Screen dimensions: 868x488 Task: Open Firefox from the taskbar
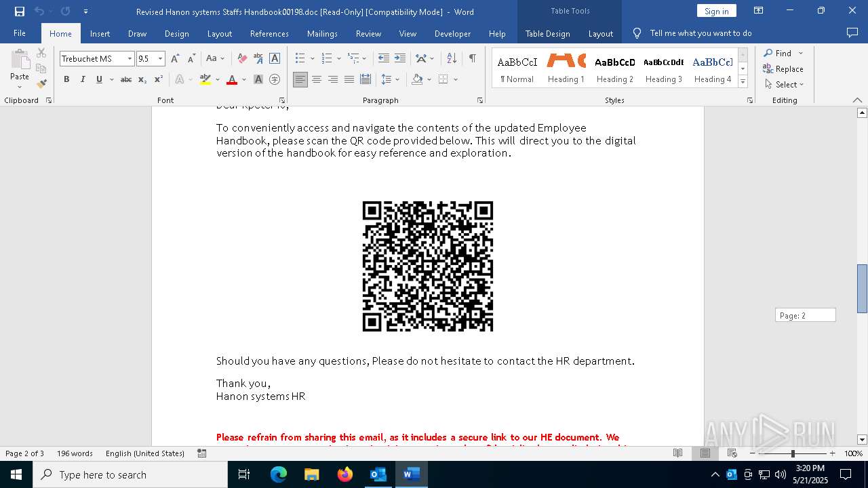(345, 474)
